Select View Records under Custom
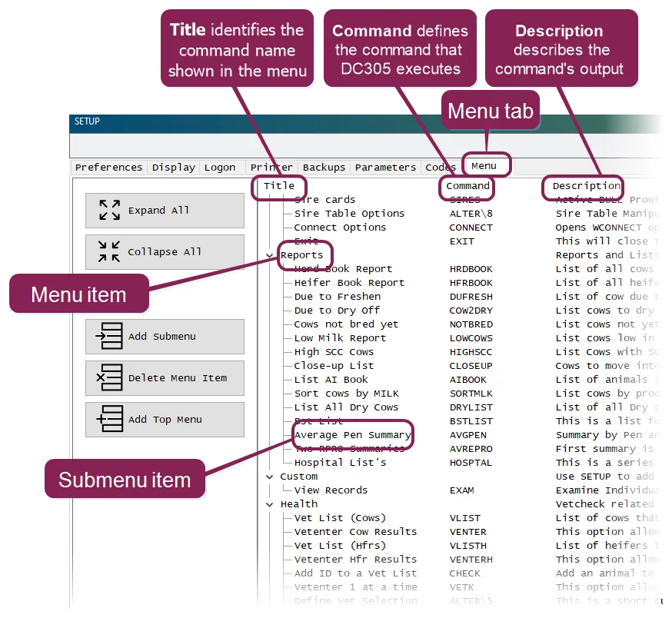The width and height of the screenshot is (672, 618). (x=331, y=490)
